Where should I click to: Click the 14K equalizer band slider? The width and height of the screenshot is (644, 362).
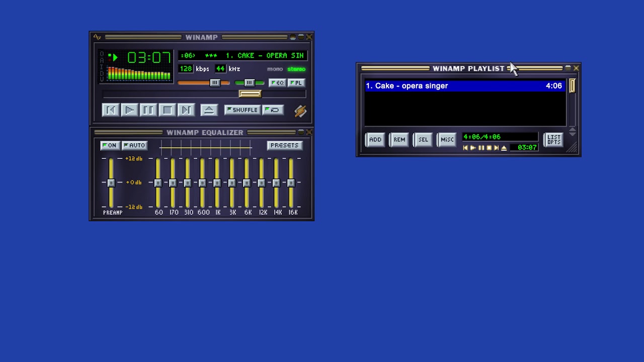[276, 183]
